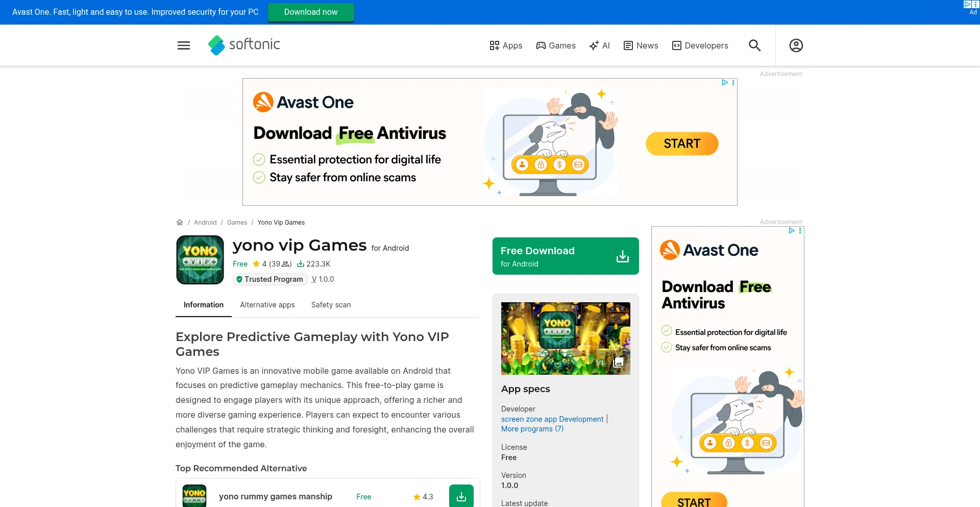Viewport: 980px width, 507px height.
Task: Open the AI menu item
Action: click(599, 45)
